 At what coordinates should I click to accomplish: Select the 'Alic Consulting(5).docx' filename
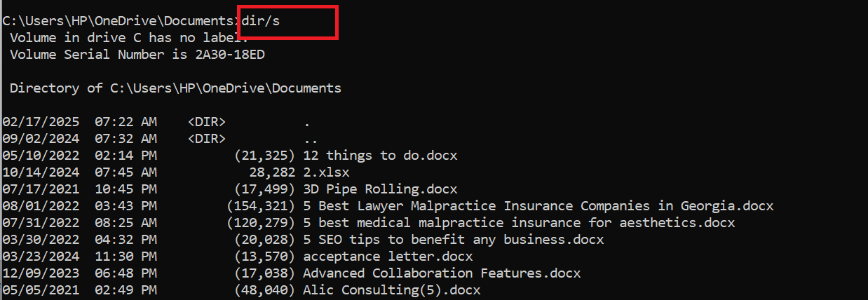391,289
